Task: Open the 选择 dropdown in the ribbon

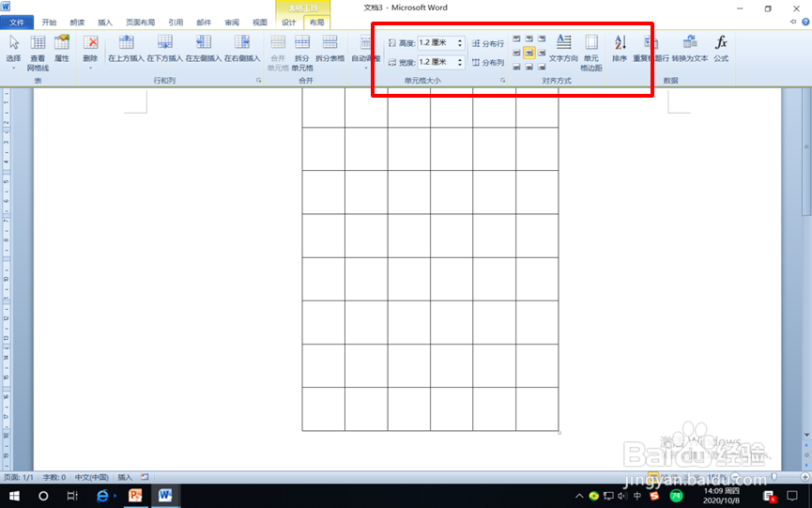Action: (13, 52)
